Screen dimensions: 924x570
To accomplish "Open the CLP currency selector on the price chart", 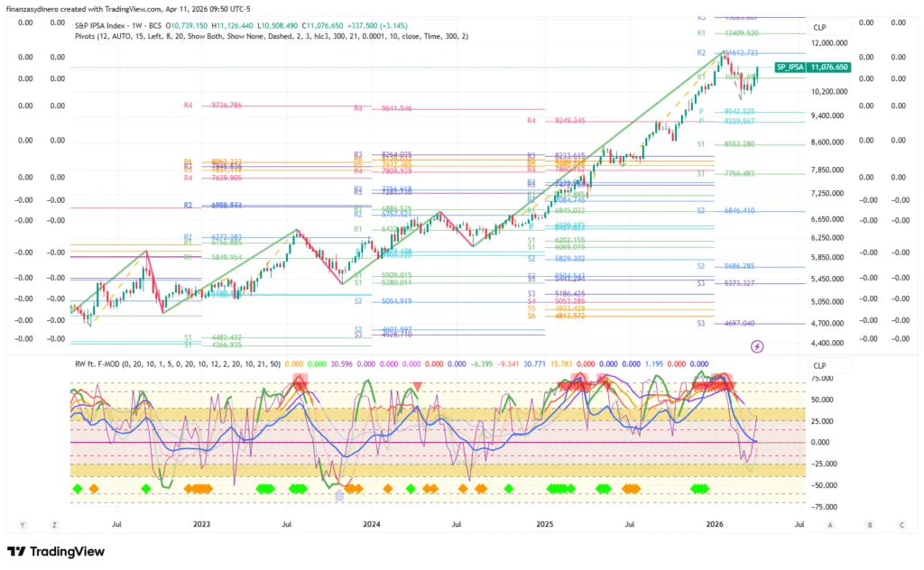I will tap(819, 28).
